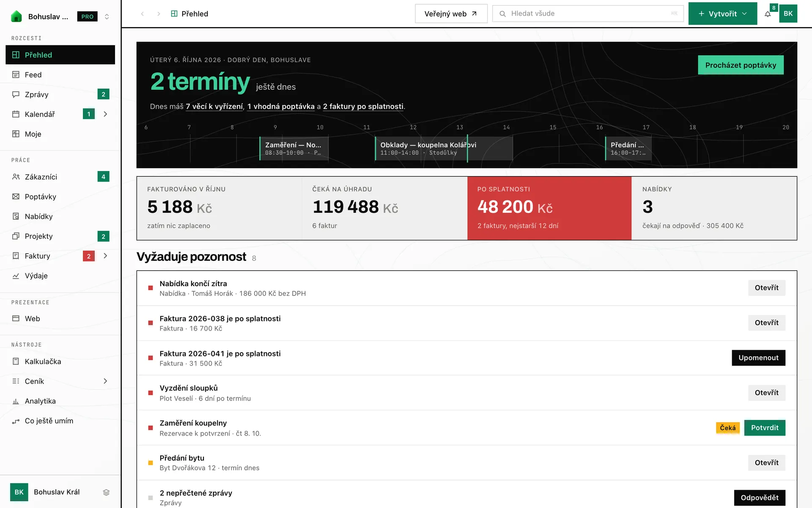Screen dimensions: 812x508
Task: Open the Nabídka končí zítra item
Action: pyautogui.click(x=466, y=288)
